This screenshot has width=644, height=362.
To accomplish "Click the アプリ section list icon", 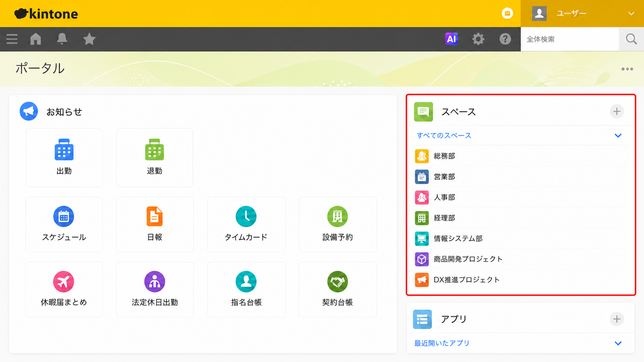I will click(422, 319).
